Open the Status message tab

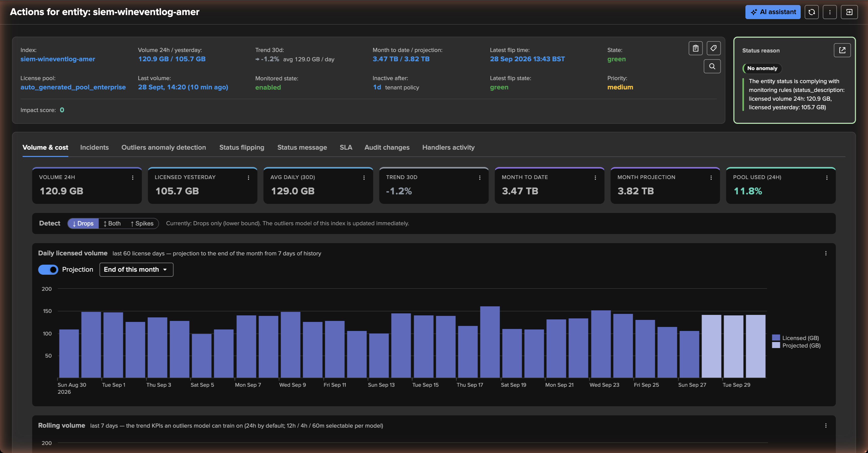[302, 147]
